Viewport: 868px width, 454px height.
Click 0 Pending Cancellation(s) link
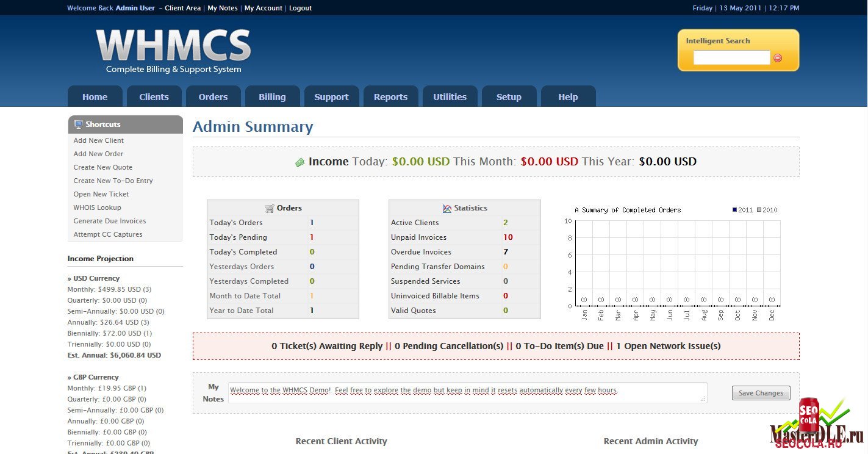[x=449, y=346]
